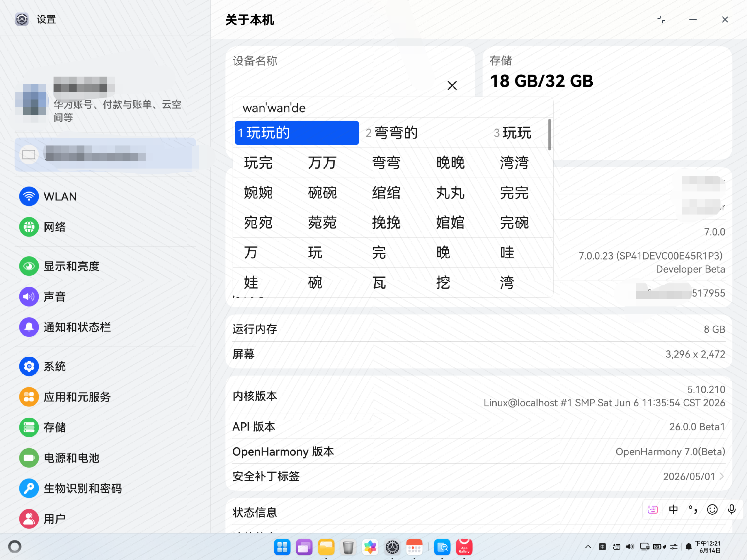Pick the single-character candidate 瓦
This screenshot has width=747, height=560.
pos(379,282)
